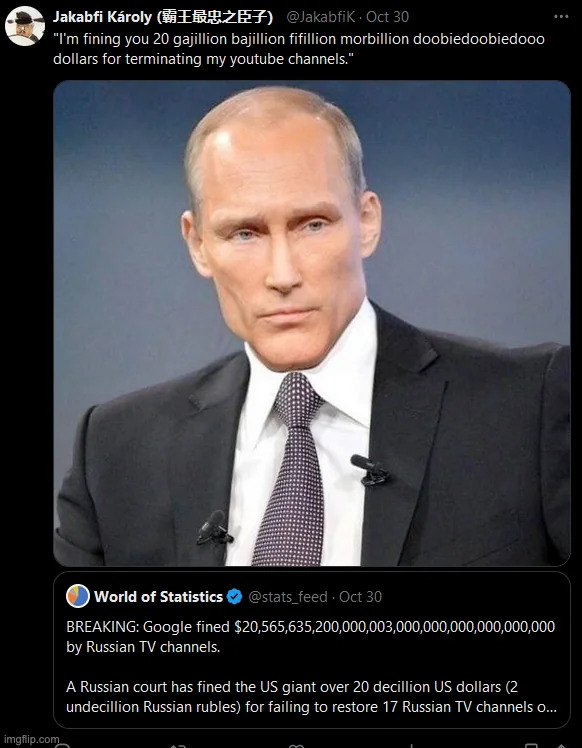
Task: Repost with the retweet arrows icon
Action: (x=178, y=746)
